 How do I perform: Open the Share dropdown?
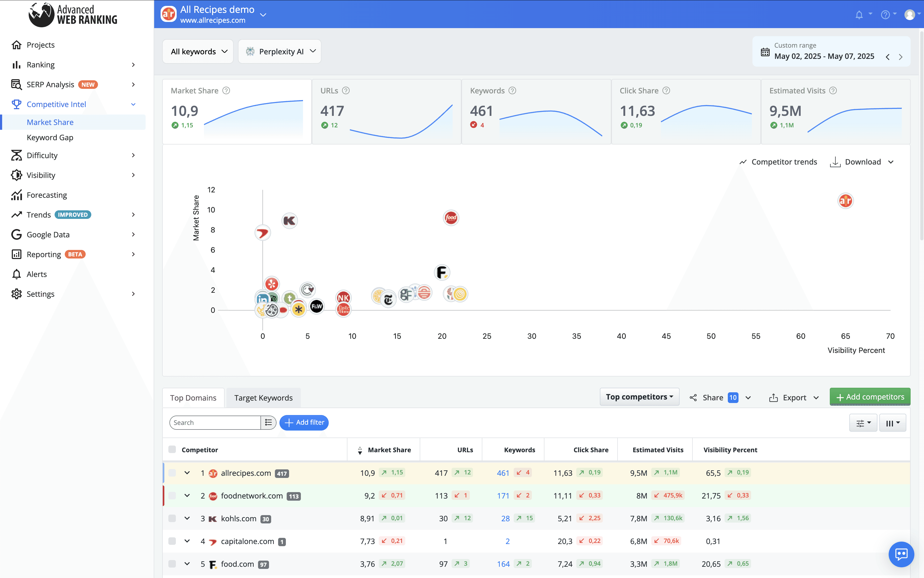pyautogui.click(x=720, y=398)
